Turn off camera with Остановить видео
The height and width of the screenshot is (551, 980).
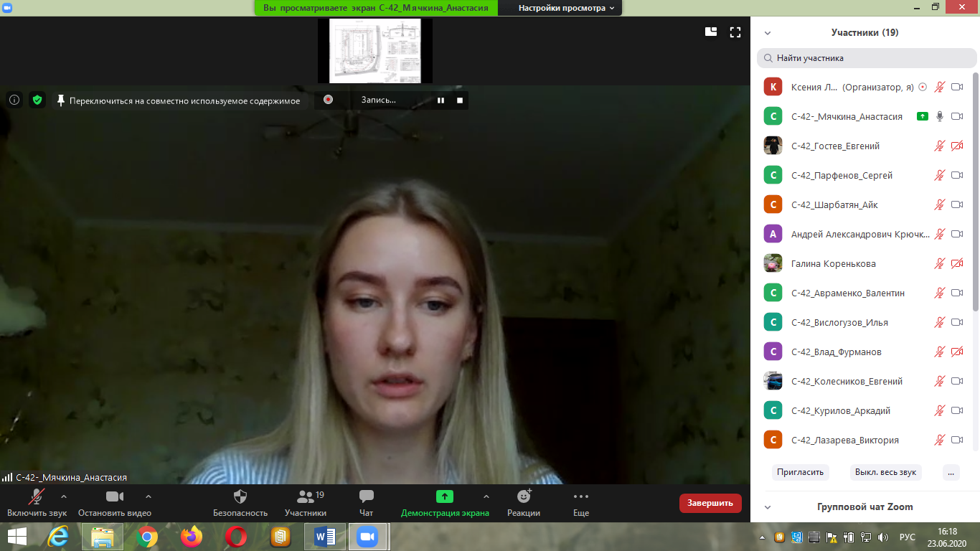click(x=115, y=503)
